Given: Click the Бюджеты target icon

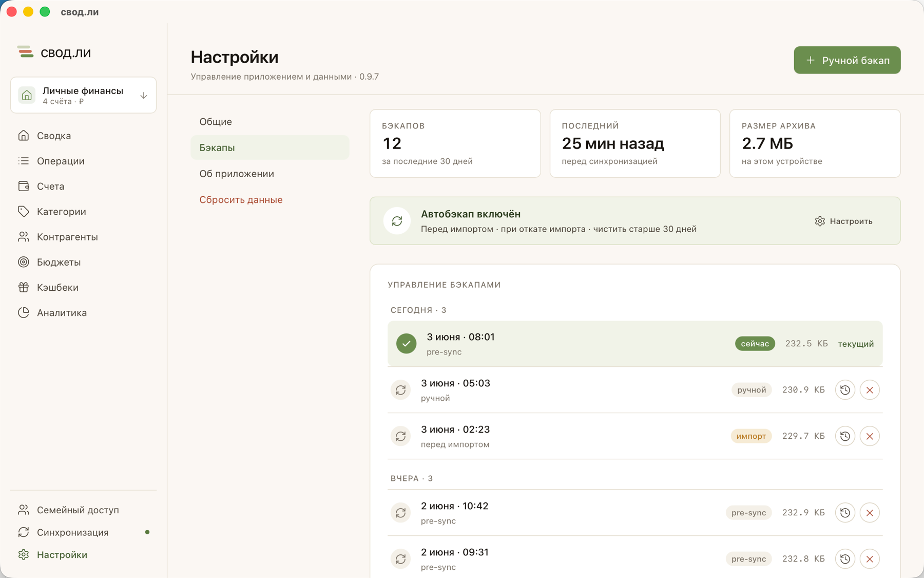Looking at the screenshot, I should point(24,262).
